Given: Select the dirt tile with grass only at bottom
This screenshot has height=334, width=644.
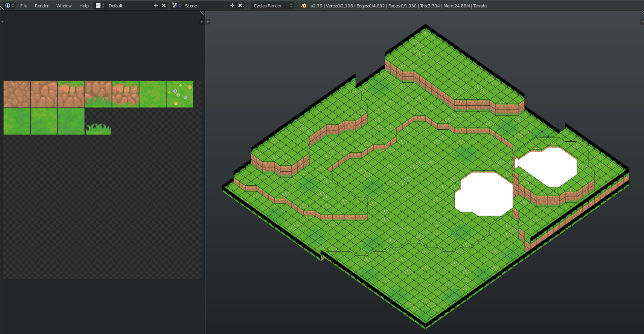Looking at the screenshot, I should tap(99, 94).
